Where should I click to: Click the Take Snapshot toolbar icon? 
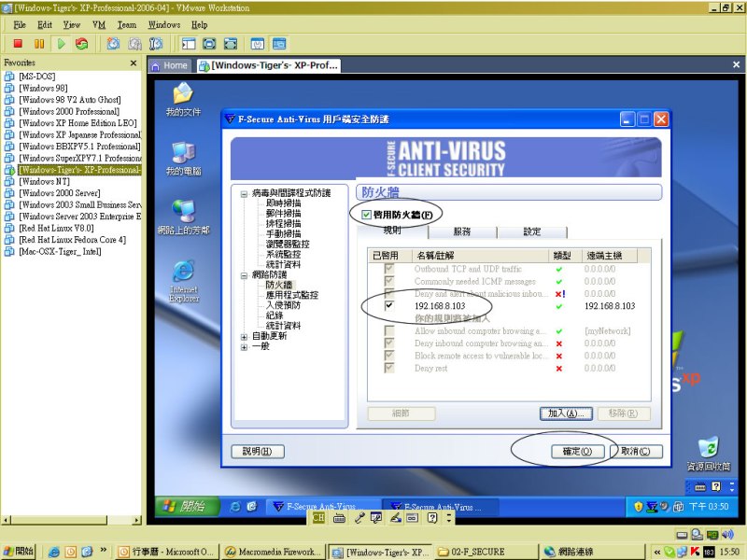click(x=113, y=43)
